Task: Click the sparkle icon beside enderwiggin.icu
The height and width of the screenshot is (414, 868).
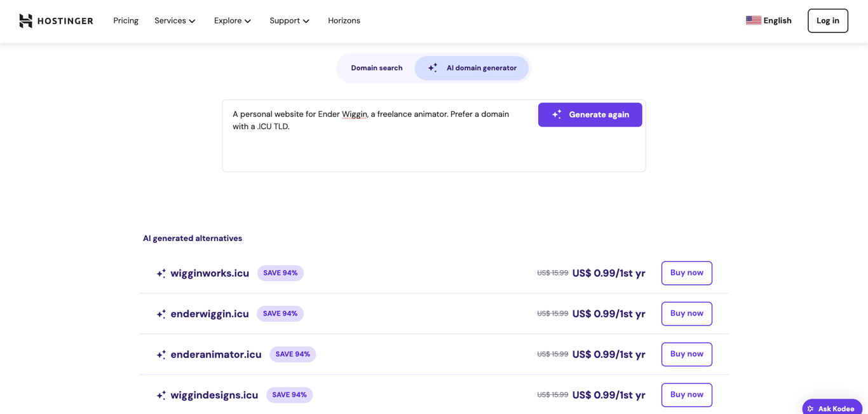Action: [161, 314]
